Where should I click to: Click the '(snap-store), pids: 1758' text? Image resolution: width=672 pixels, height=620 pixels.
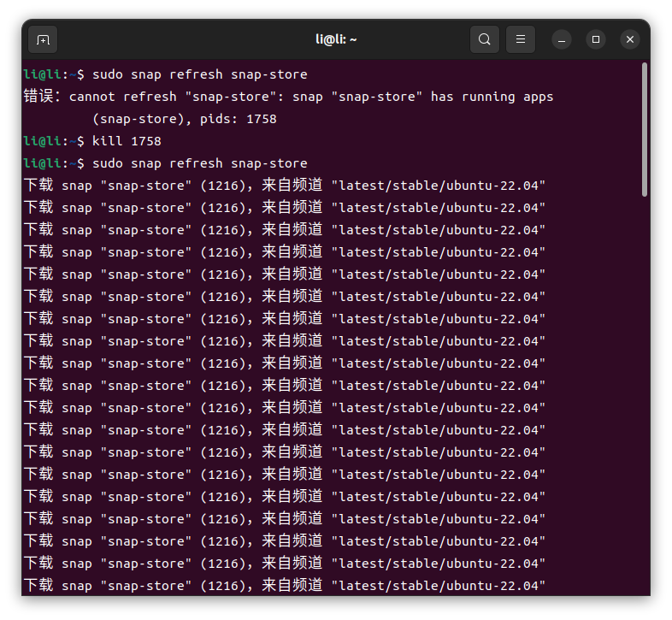185,119
